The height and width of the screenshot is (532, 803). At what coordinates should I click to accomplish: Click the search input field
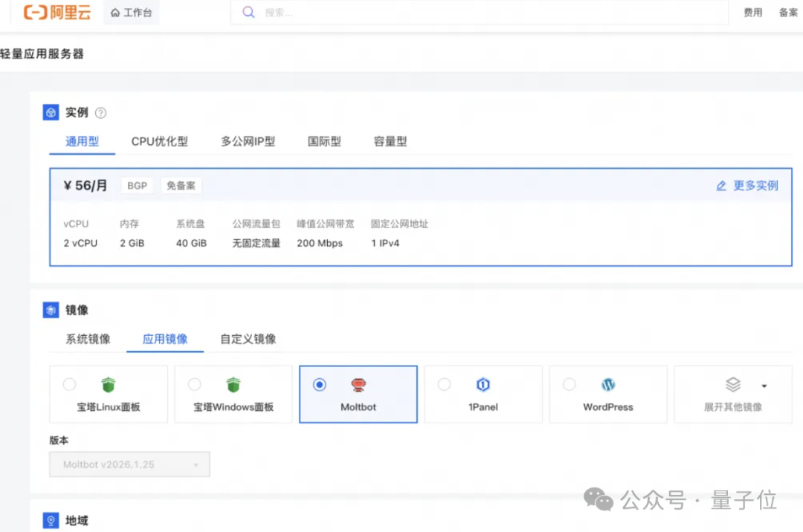372,12
